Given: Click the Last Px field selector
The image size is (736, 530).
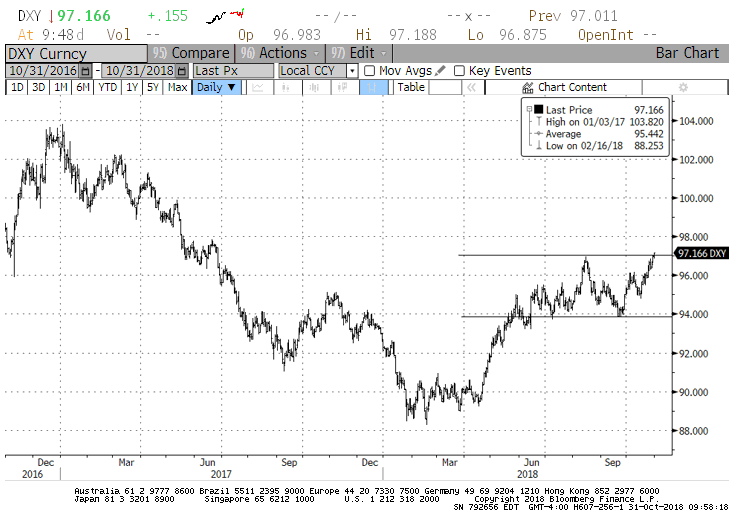Looking at the screenshot, I should (x=233, y=71).
